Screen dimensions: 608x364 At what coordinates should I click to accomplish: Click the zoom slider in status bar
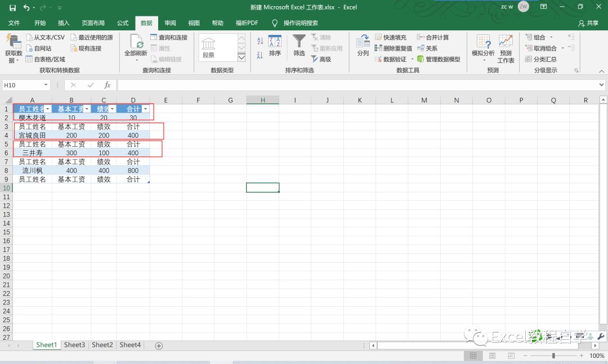(553, 356)
